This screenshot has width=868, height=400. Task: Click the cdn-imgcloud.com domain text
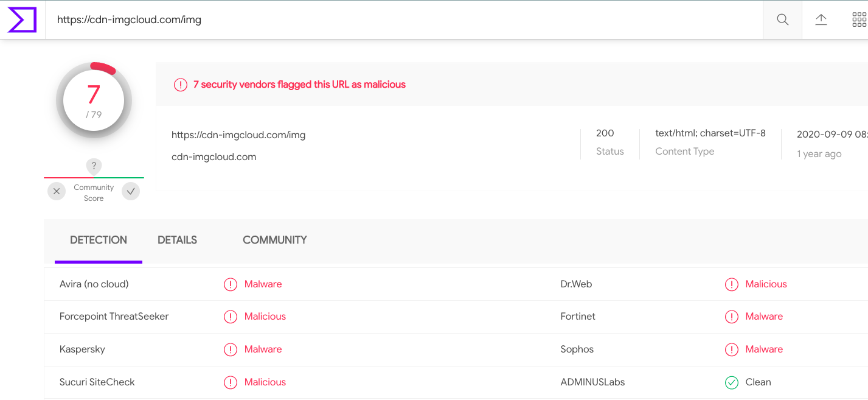(x=214, y=156)
